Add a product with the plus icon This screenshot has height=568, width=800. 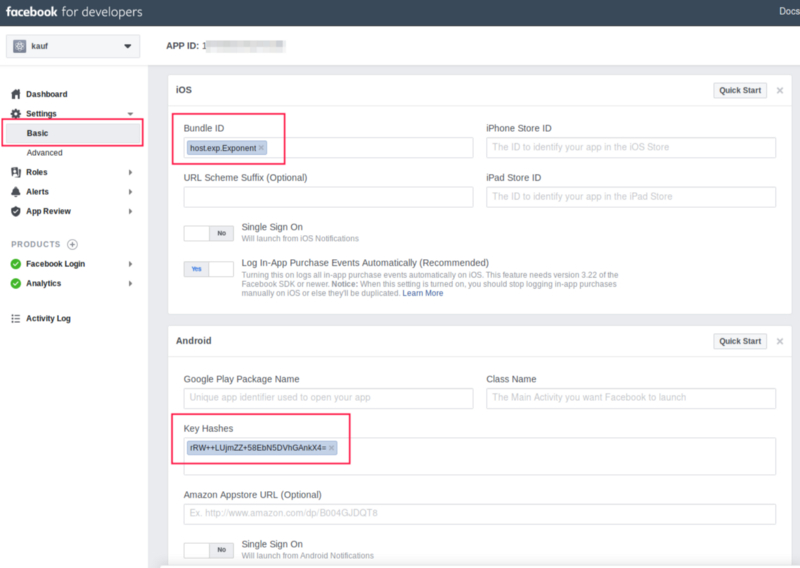coord(72,244)
